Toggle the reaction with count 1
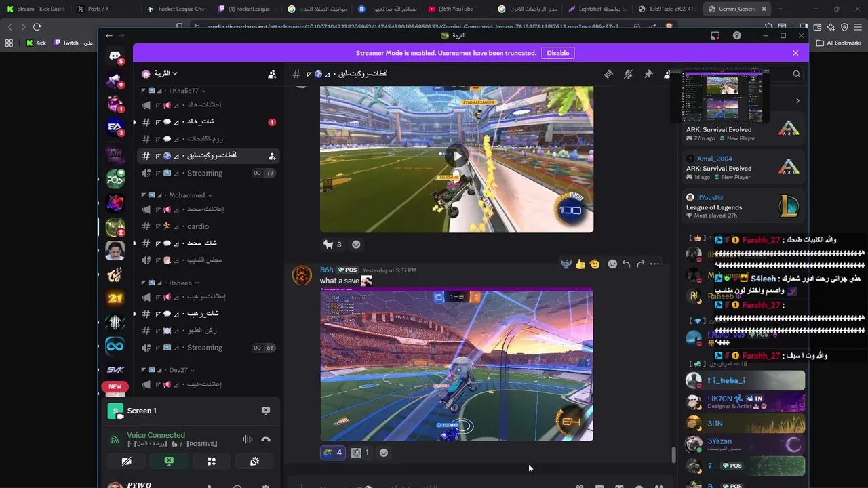The height and width of the screenshot is (488, 868). coord(361,452)
